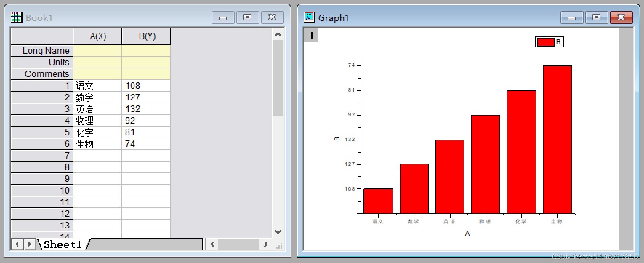Click the vertical scrollbar up arrow in Book1
The image size is (644, 263).
(x=278, y=35)
